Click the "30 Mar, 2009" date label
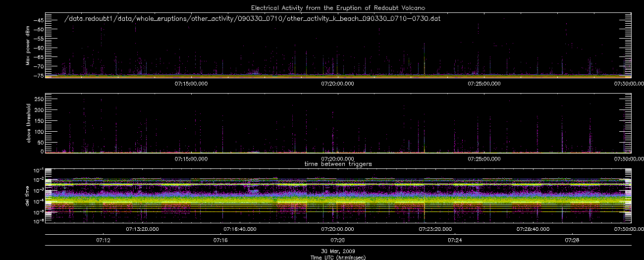This screenshot has height=260, width=644. 338,251
